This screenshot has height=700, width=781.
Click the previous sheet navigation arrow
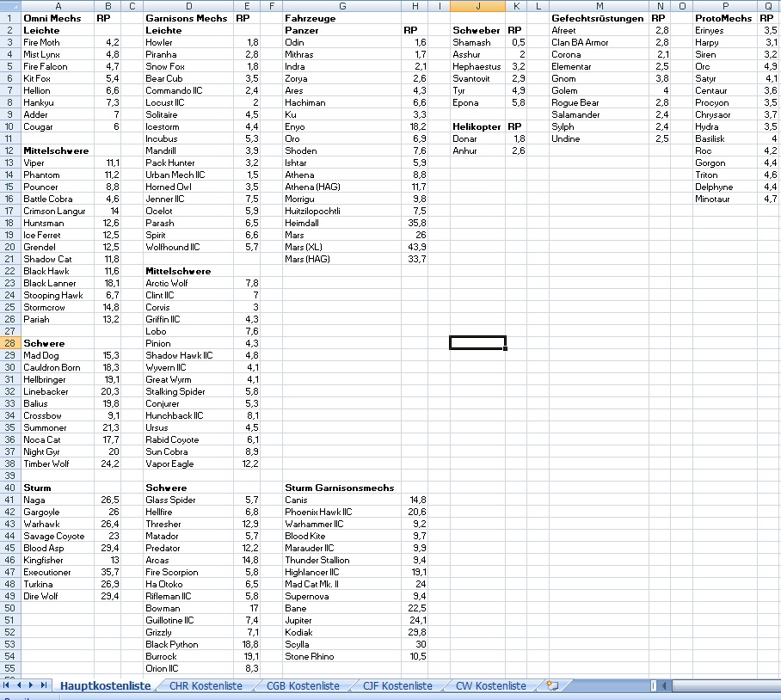point(20,685)
